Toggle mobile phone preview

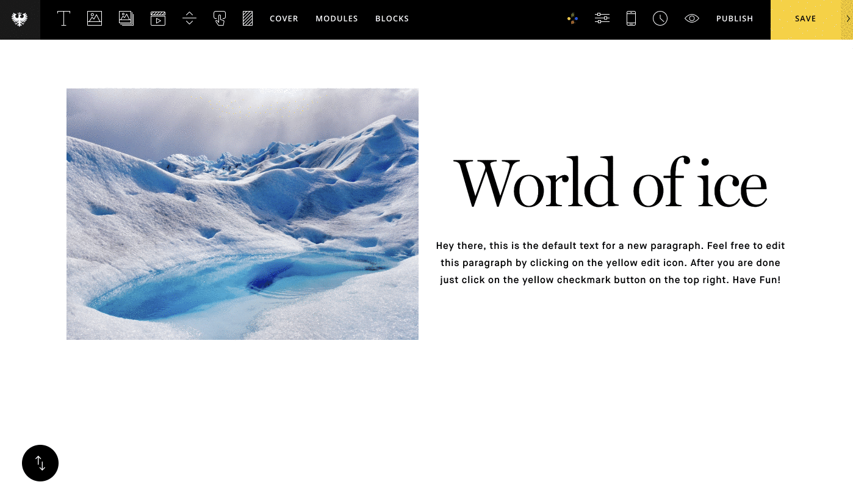(632, 19)
